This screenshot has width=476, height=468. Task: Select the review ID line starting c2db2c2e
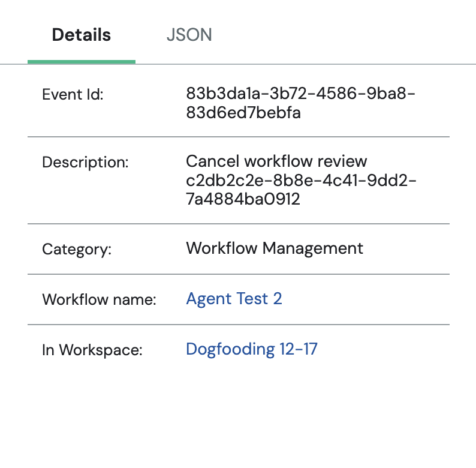point(302,181)
